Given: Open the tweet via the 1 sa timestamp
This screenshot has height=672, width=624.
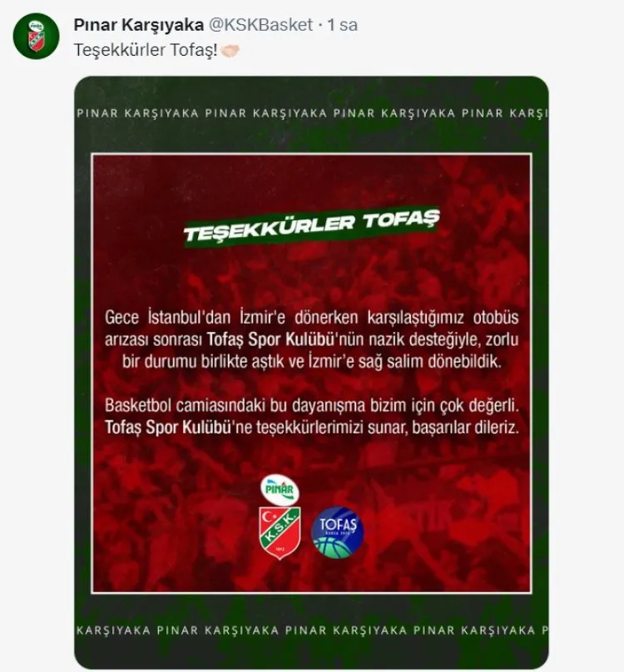Looking at the screenshot, I should click(342, 25).
